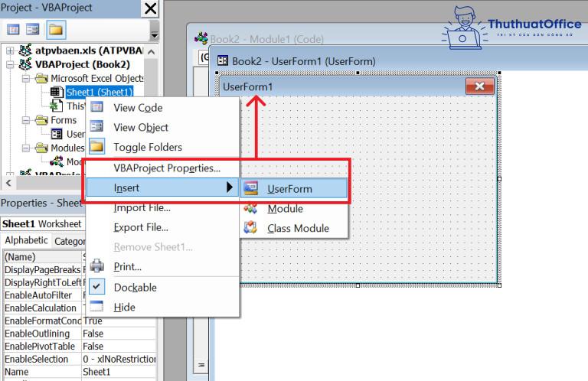
Task: Open the Sheet1 Worksheet object dropdown
Action: click(43, 223)
